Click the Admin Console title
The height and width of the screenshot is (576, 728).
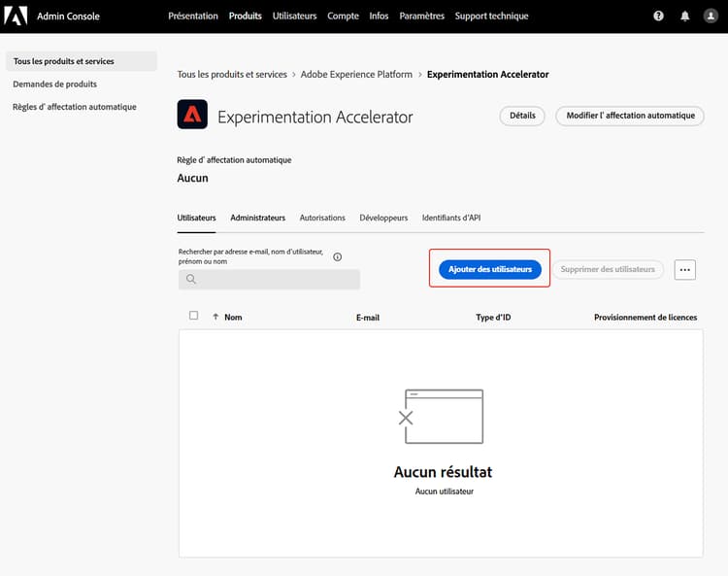(x=68, y=17)
